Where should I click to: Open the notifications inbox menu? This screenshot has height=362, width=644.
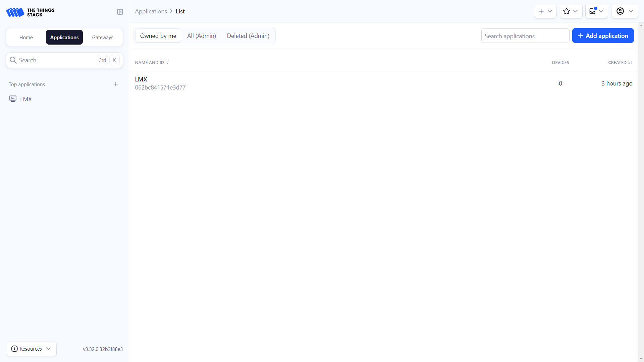[596, 11]
